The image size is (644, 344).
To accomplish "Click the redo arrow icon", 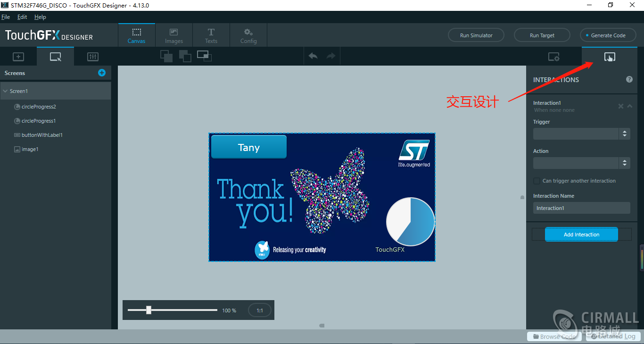I will (x=331, y=56).
